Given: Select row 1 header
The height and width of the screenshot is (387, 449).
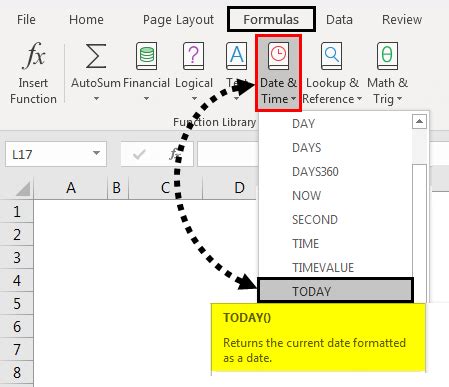Looking at the screenshot, I should tap(17, 211).
